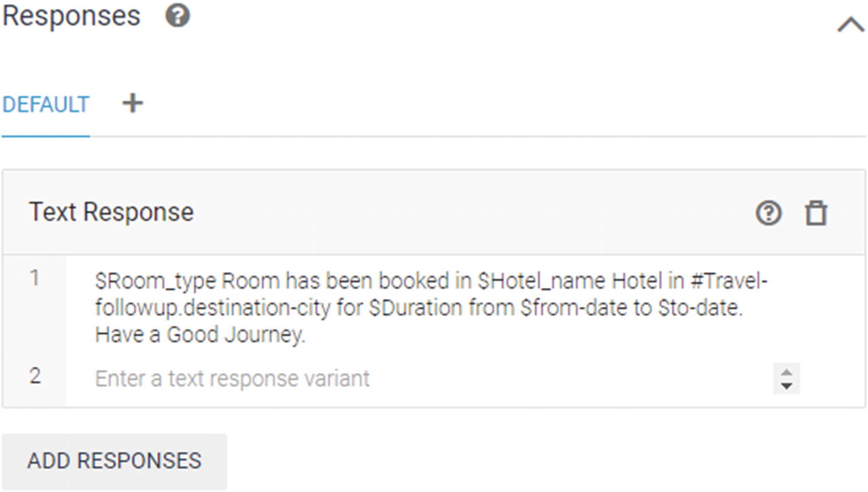This screenshot has width=868, height=492.
Task: Click the ADD RESPONSES button
Action: (x=114, y=461)
